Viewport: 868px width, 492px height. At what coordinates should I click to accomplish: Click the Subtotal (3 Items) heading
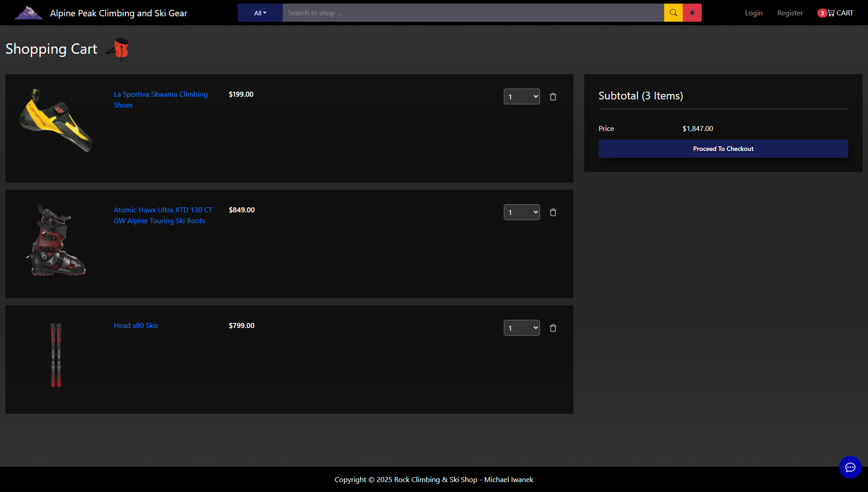[x=641, y=96]
